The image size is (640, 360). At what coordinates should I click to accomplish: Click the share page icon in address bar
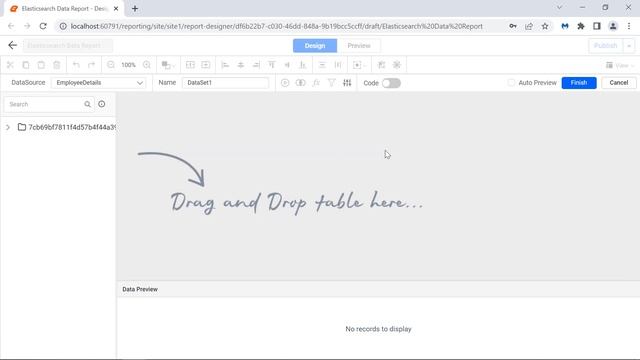click(529, 26)
